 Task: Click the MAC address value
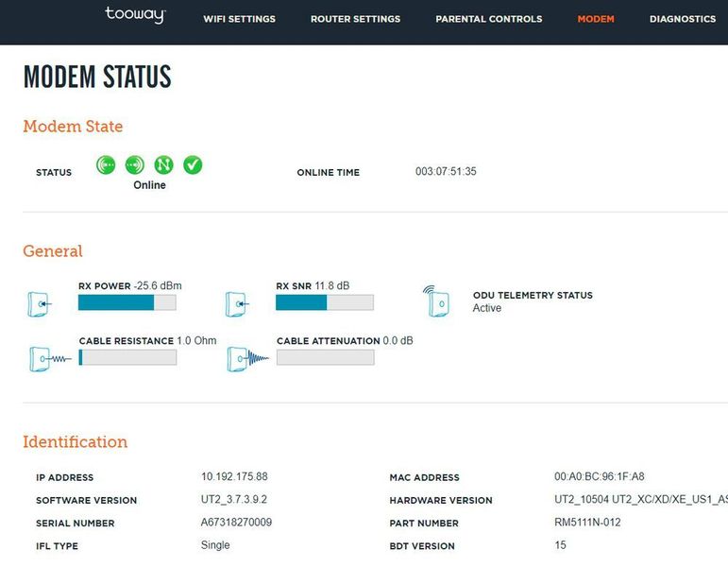pyautogui.click(x=599, y=477)
